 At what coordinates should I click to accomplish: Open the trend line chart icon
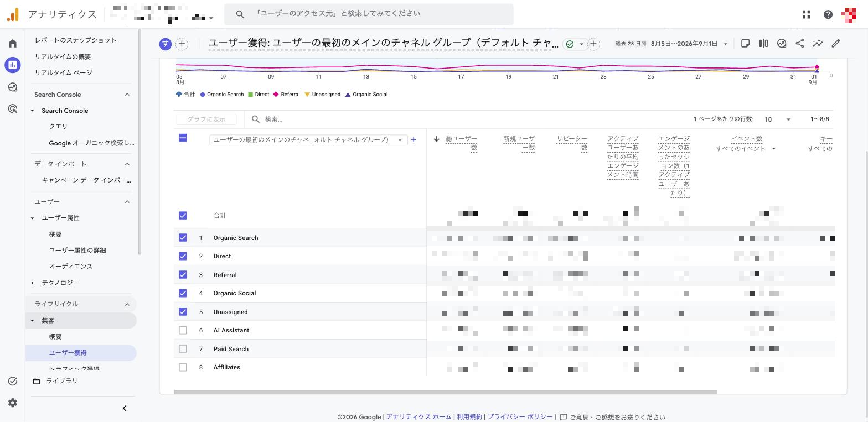pyautogui.click(x=818, y=43)
